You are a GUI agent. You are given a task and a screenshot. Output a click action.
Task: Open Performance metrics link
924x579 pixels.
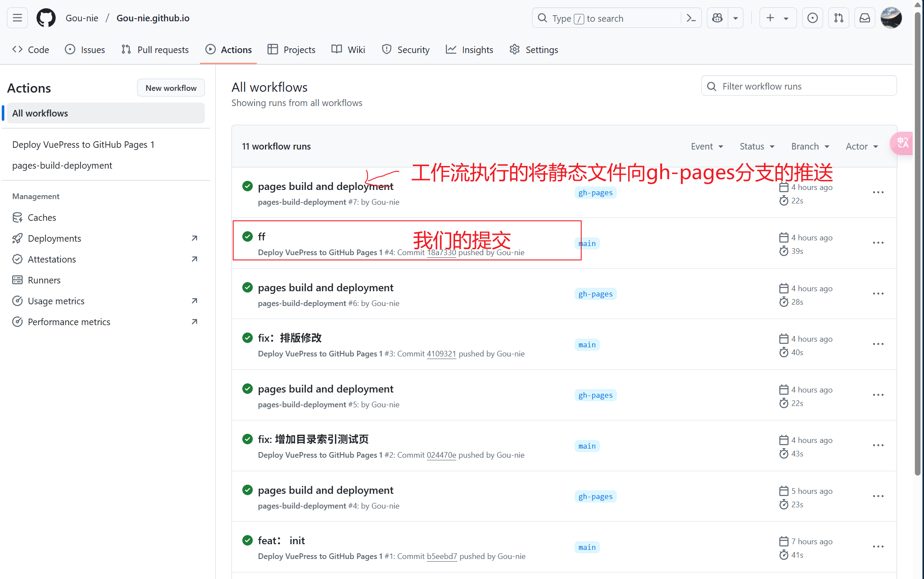point(106,322)
